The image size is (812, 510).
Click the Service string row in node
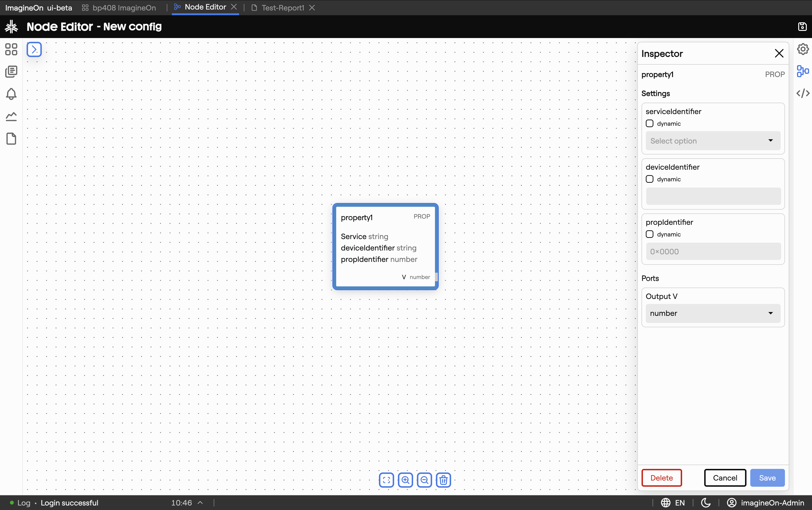point(364,236)
